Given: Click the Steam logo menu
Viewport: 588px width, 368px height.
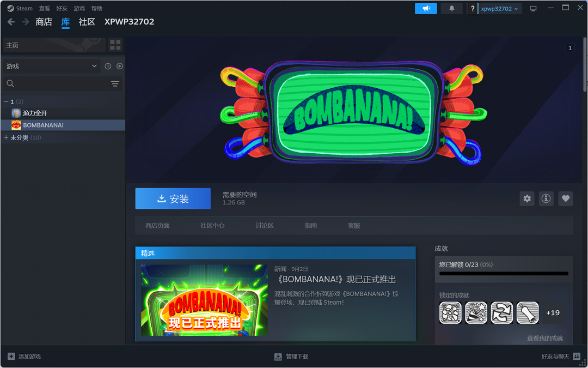Looking at the screenshot, I should (x=20, y=8).
